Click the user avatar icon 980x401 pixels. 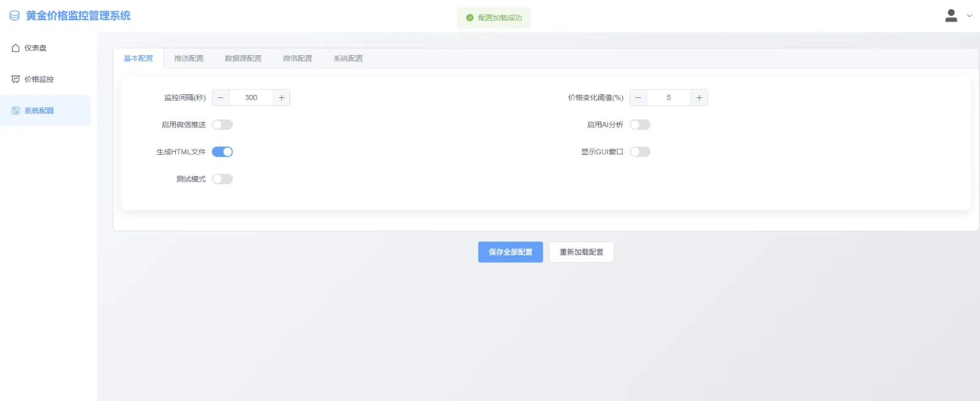click(x=951, y=16)
